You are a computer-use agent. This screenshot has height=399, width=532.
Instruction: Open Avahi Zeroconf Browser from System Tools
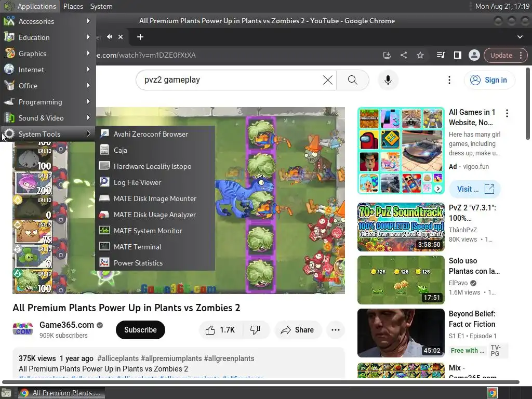tap(155, 134)
